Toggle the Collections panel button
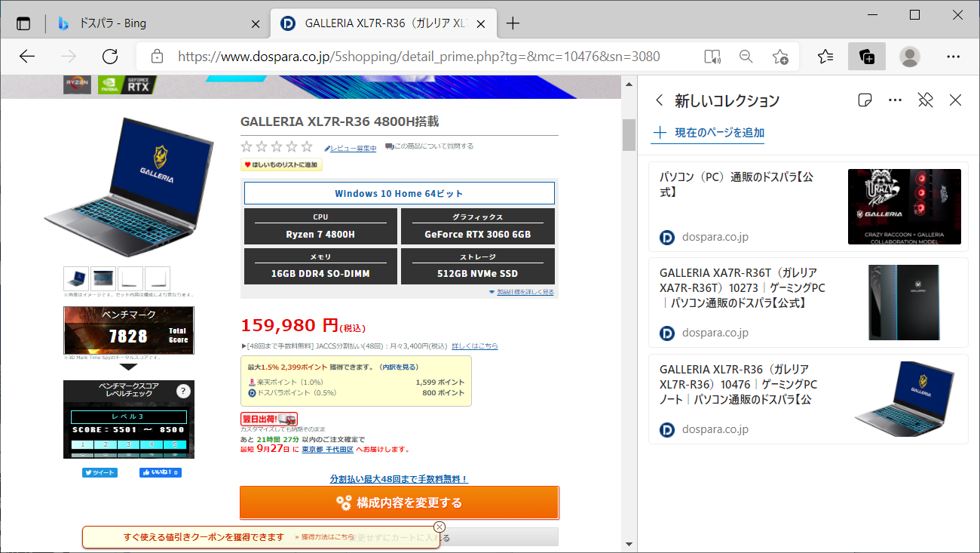 coord(867,57)
